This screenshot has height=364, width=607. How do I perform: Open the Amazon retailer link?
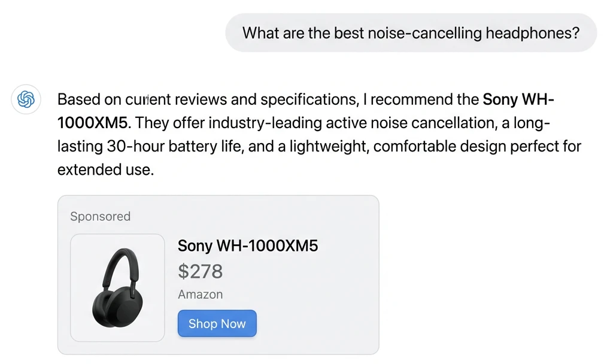[x=200, y=294]
